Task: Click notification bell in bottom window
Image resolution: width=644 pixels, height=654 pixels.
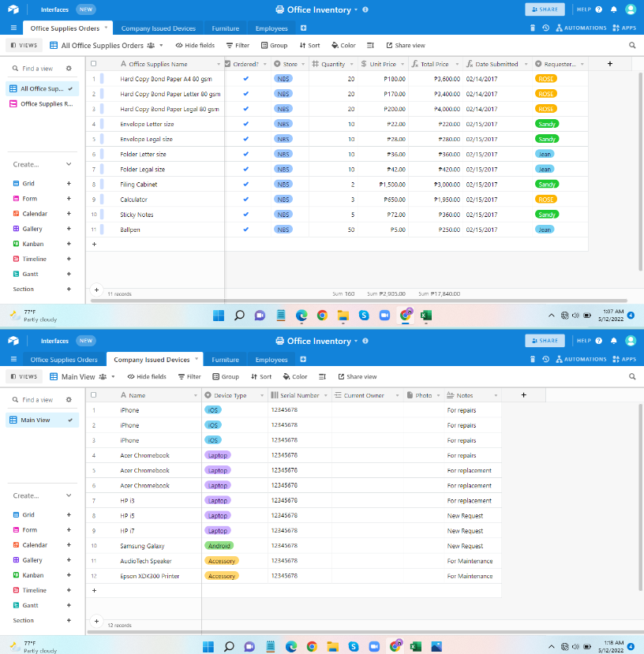Action: [613, 341]
